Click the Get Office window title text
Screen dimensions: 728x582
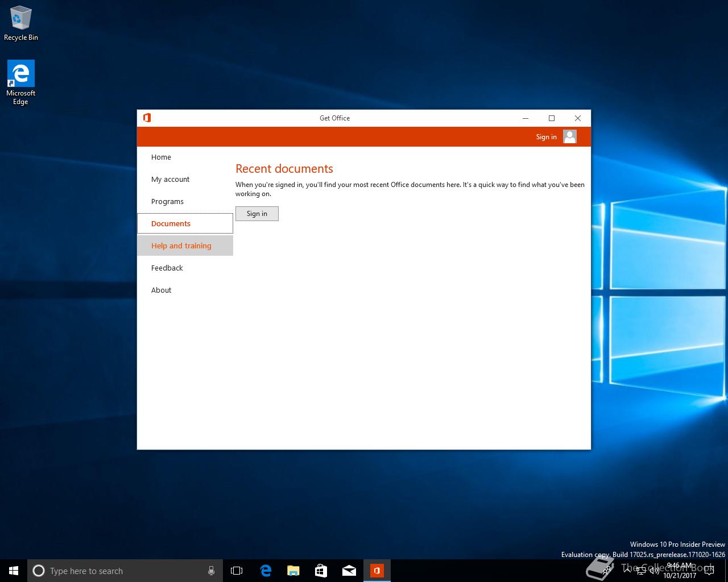[x=334, y=118]
